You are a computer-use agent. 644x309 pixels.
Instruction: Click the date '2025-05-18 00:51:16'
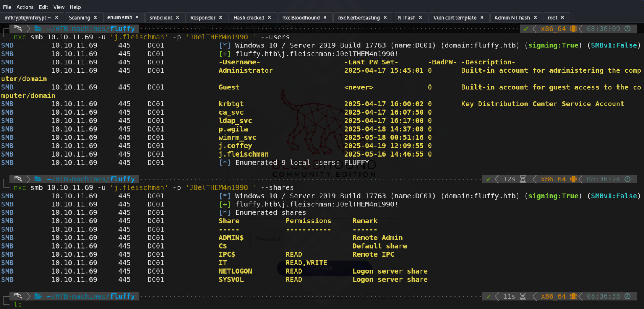pos(384,137)
